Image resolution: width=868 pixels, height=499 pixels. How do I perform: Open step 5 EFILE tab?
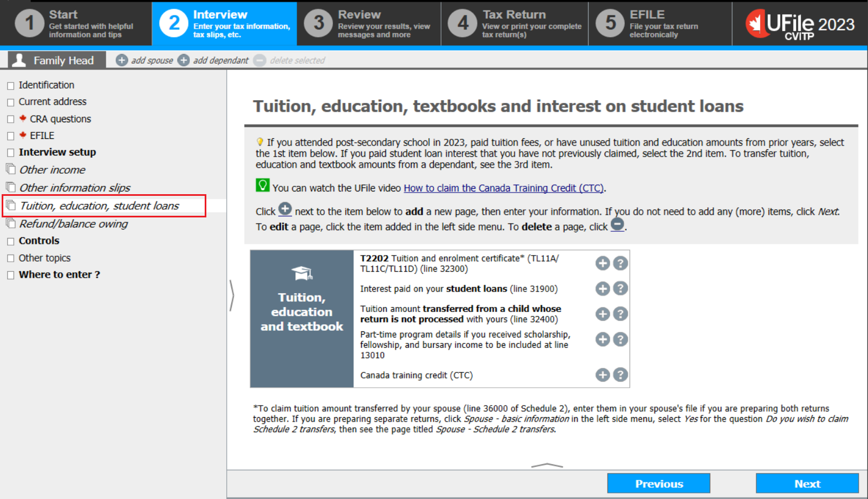tap(660, 24)
